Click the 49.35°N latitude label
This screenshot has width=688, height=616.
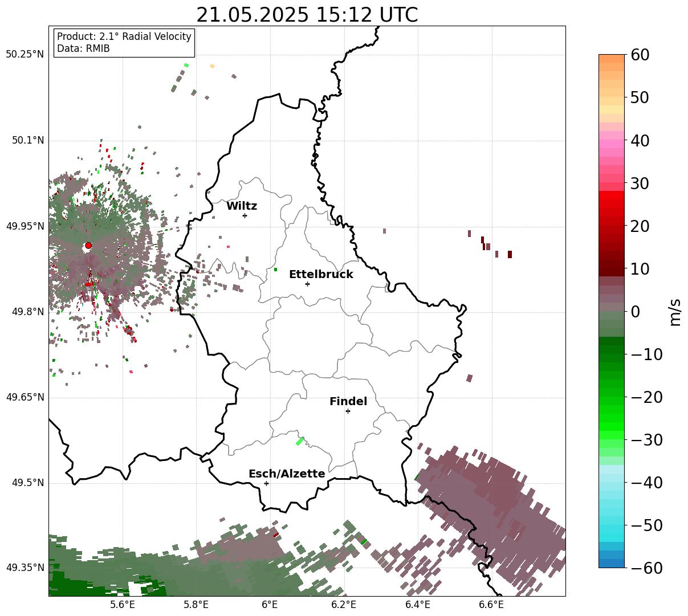point(25,568)
